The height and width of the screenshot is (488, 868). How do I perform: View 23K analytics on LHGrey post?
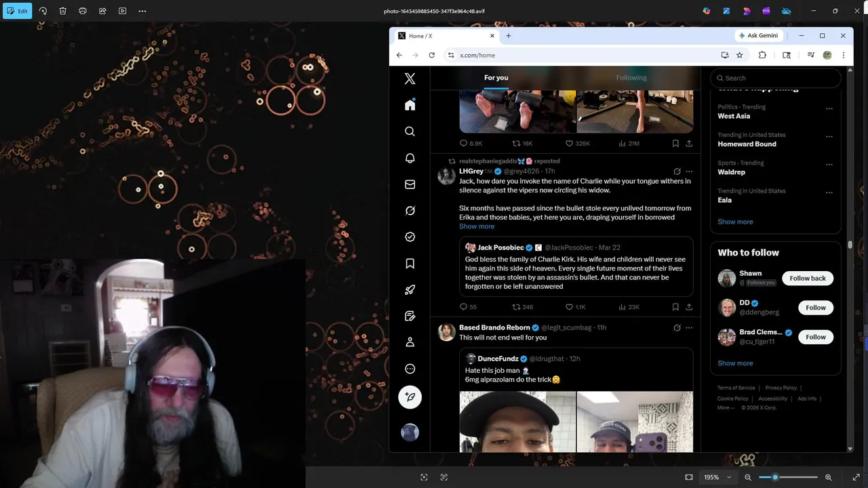[x=629, y=307]
